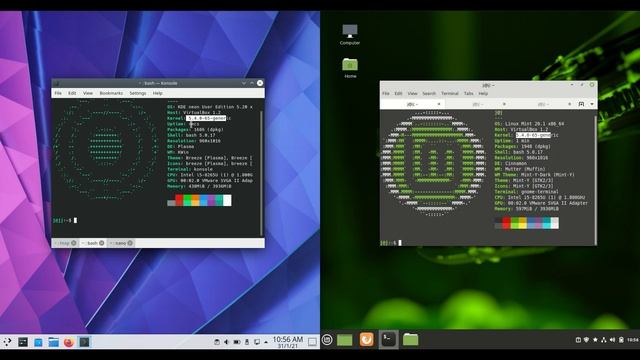Screen dimensions: 640x360
Task: Open removable devices icon in KDE tray
Action: [x=247, y=342]
